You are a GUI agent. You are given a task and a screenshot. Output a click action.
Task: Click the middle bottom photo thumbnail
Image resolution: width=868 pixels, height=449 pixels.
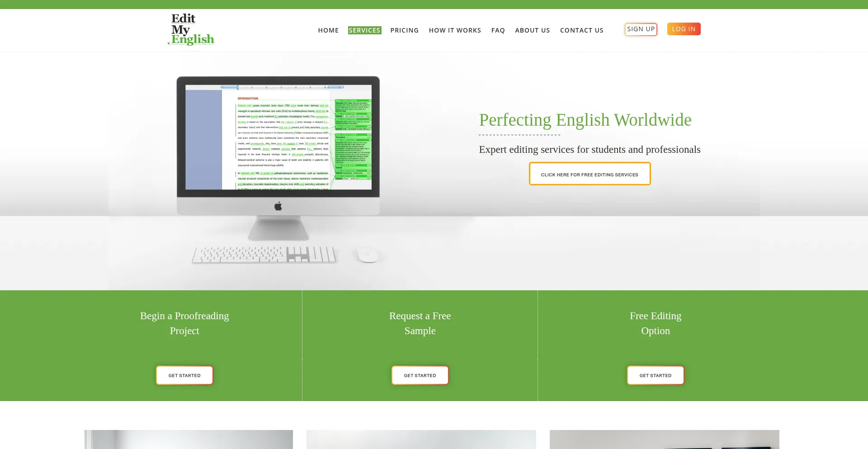pyautogui.click(x=421, y=439)
